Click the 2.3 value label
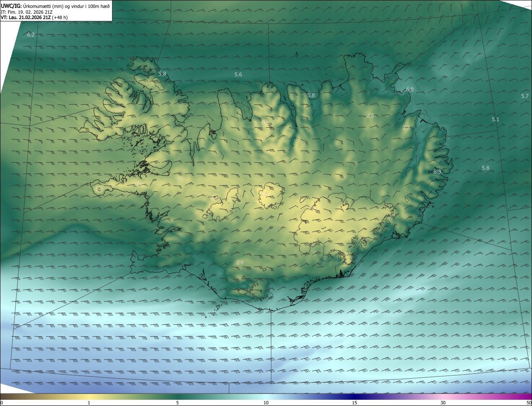532x406 pixels. [x=406, y=128]
